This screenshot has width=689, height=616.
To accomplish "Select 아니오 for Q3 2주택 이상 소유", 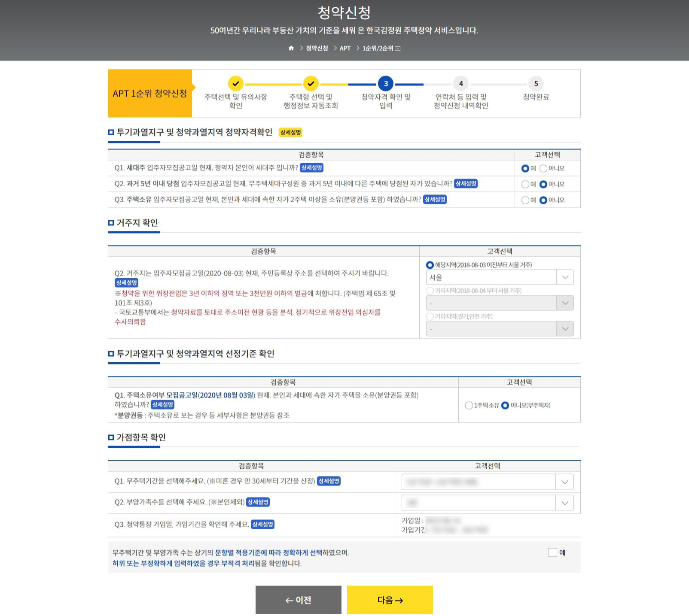I will pos(543,200).
